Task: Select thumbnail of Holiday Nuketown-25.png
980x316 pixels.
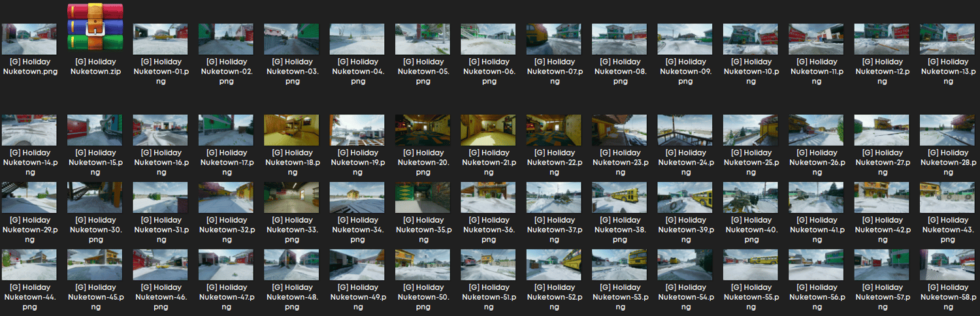Action: [x=750, y=130]
